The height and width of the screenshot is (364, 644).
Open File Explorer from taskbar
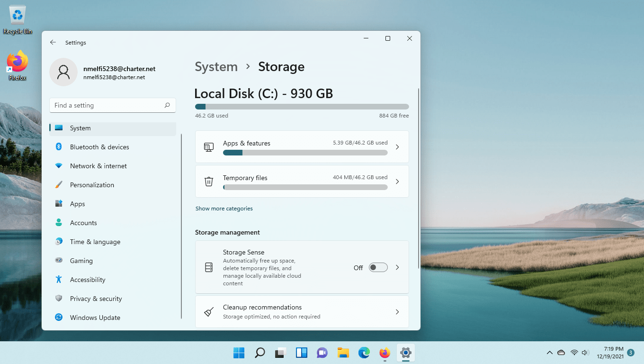tap(343, 353)
